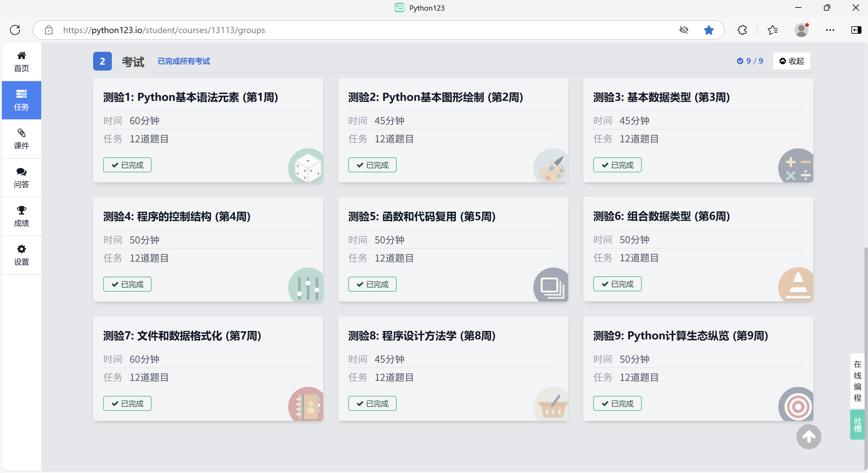Viewport: 868px width, 473px height.
Task: Toggle the tracking prevention eye icon
Action: (684, 30)
